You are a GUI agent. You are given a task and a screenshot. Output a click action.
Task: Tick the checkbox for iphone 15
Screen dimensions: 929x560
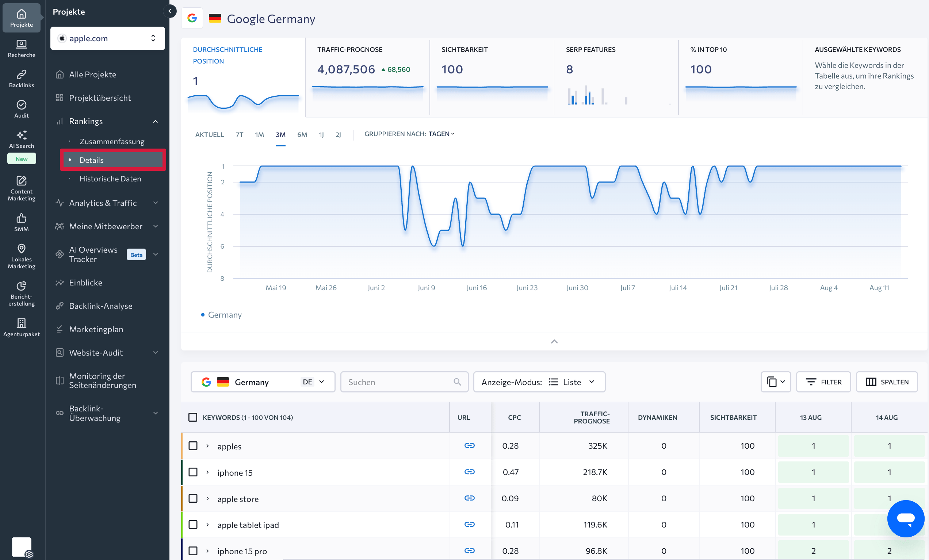193,472
